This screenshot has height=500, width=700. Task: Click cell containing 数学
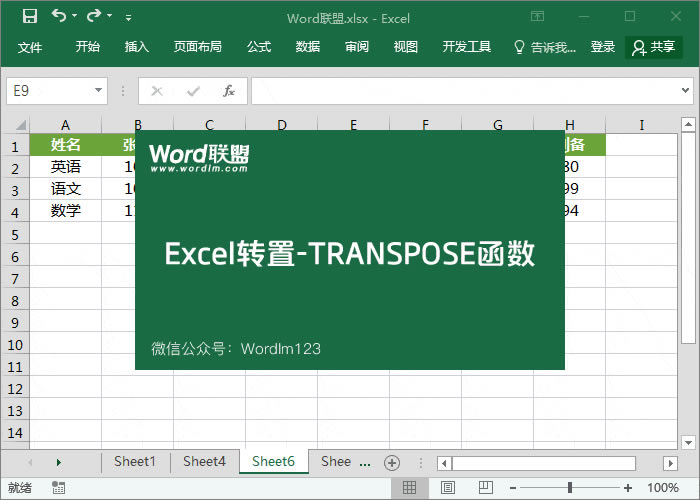(x=66, y=211)
